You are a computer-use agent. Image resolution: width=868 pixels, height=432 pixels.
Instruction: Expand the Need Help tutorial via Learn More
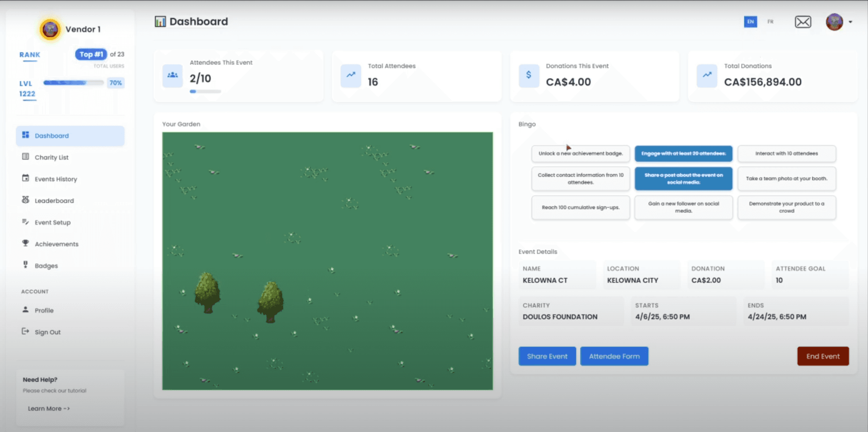pos(47,408)
